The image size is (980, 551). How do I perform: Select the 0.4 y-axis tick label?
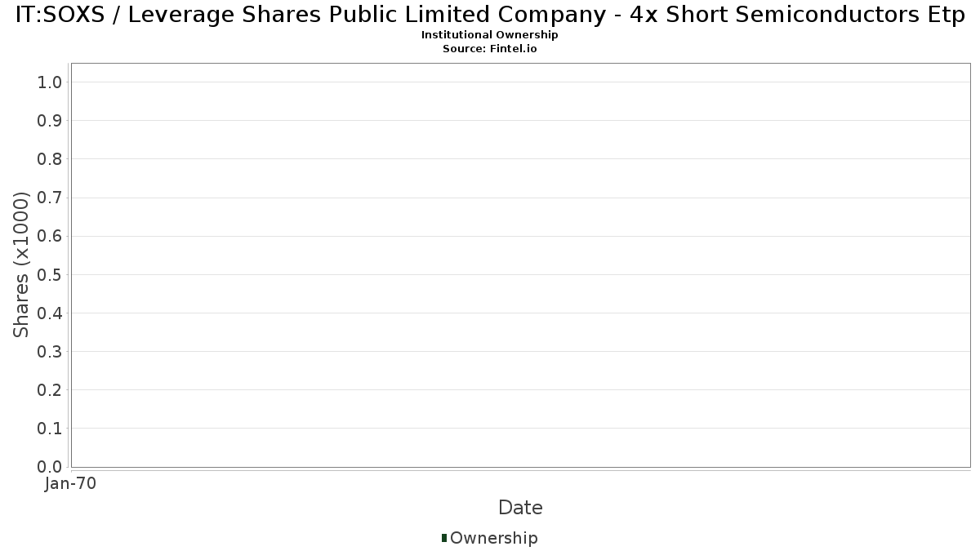50,313
